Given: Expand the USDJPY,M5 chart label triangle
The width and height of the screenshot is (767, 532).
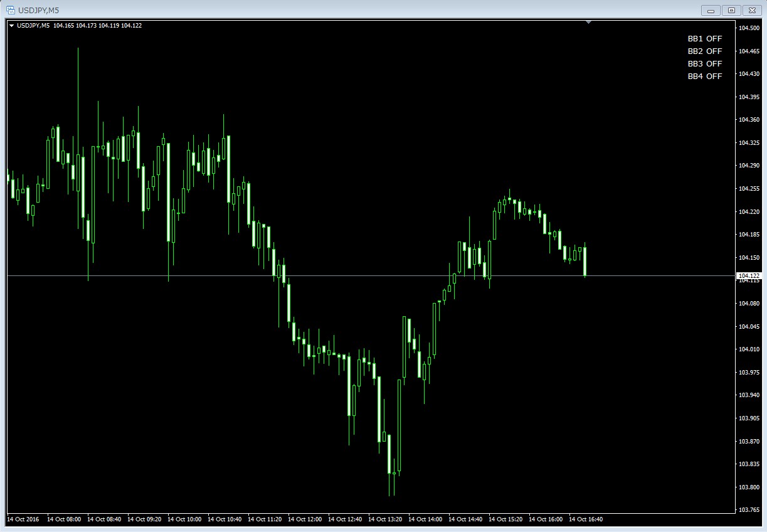Looking at the screenshot, I should tap(11, 26).
